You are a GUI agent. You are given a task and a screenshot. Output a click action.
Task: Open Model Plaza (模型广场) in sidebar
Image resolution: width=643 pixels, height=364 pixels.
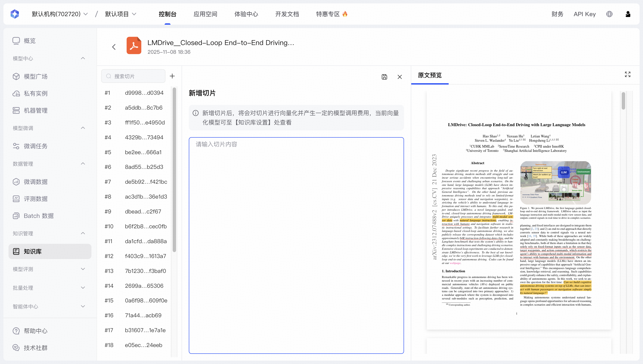(36, 76)
